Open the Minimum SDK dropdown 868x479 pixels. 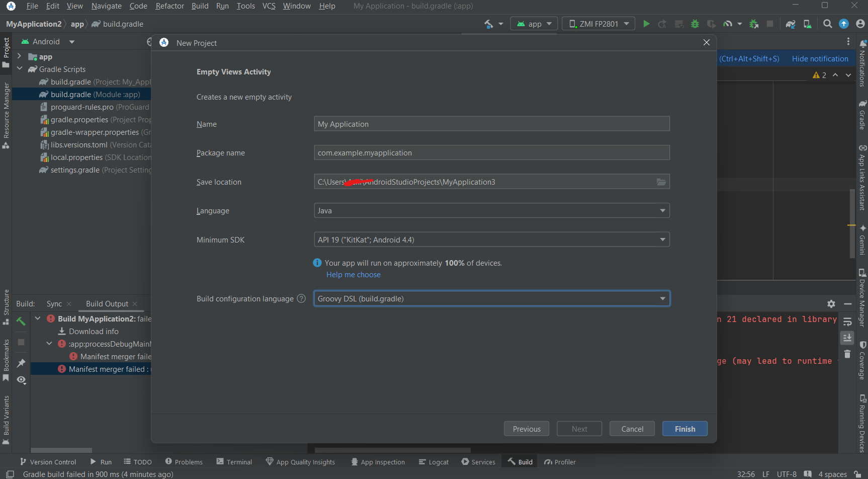[x=491, y=240]
